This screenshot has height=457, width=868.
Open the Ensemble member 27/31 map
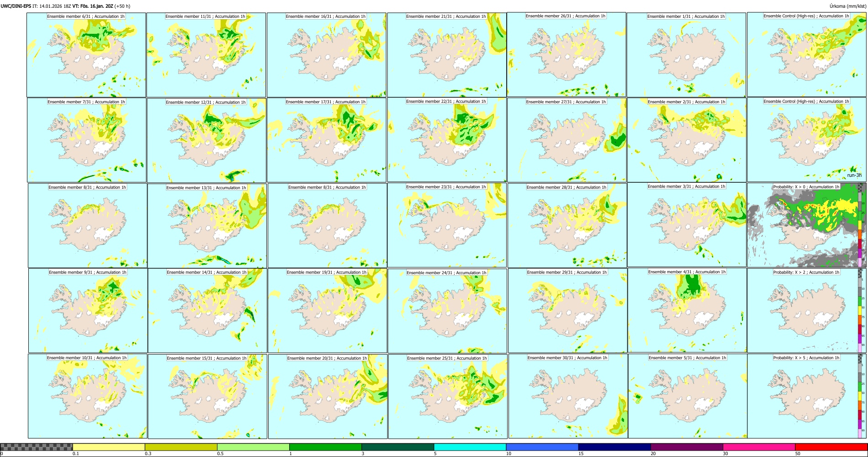click(566, 140)
